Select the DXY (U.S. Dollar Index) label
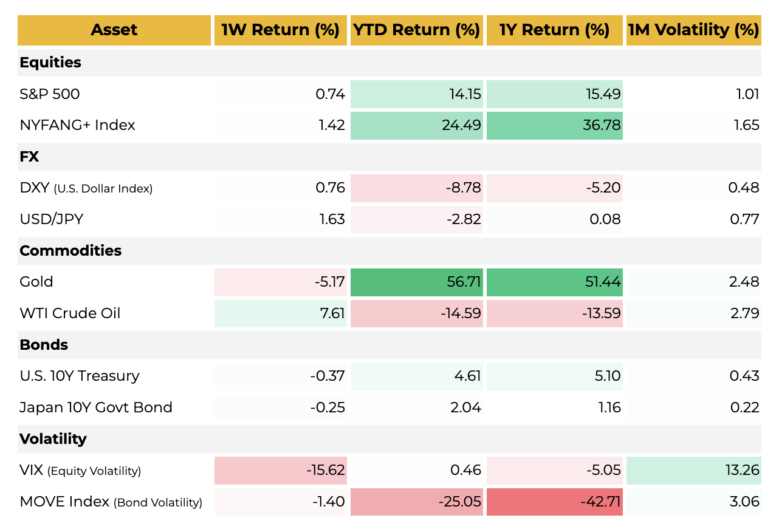Image resolution: width=779 pixels, height=532 pixels. click(86, 188)
